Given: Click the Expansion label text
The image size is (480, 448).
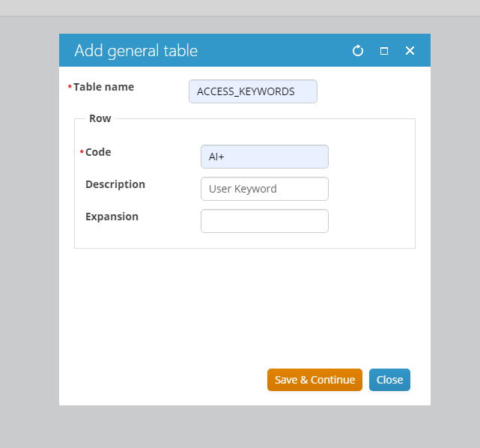Looking at the screenshot, I should pos(112,217).
